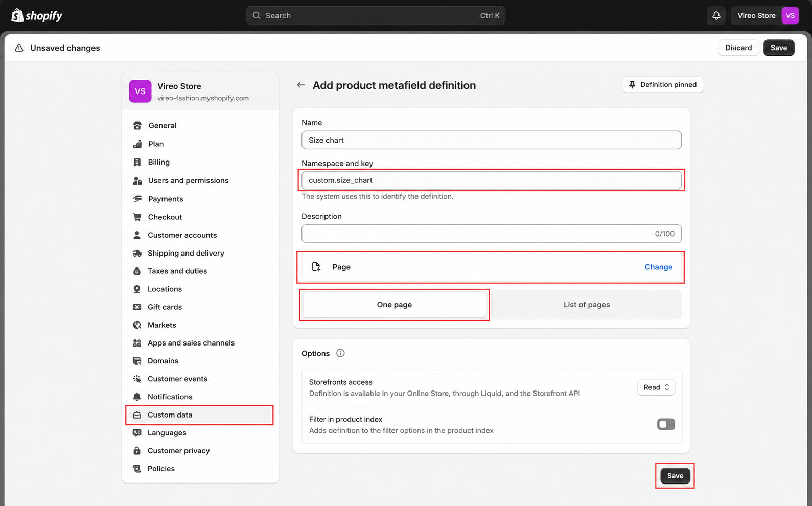This screenshot has width=812, height=506.
Task: Click the Domains icon
Action: coord(137,361)
